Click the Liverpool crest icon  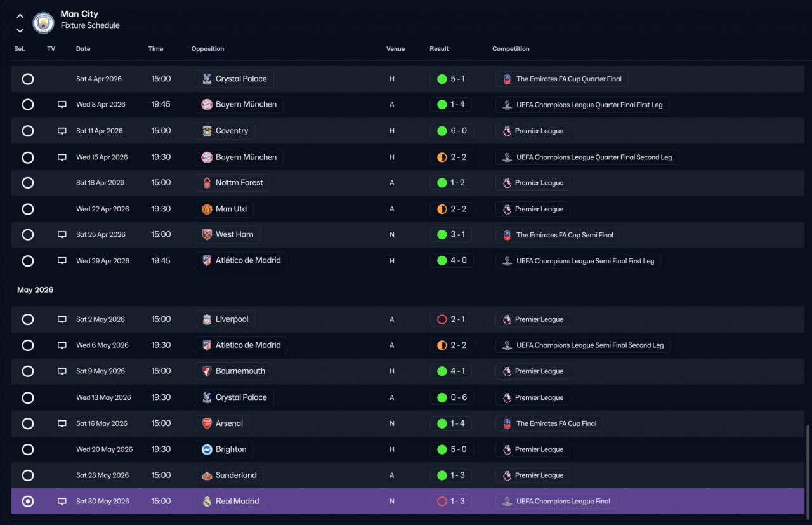coord(207,319)
